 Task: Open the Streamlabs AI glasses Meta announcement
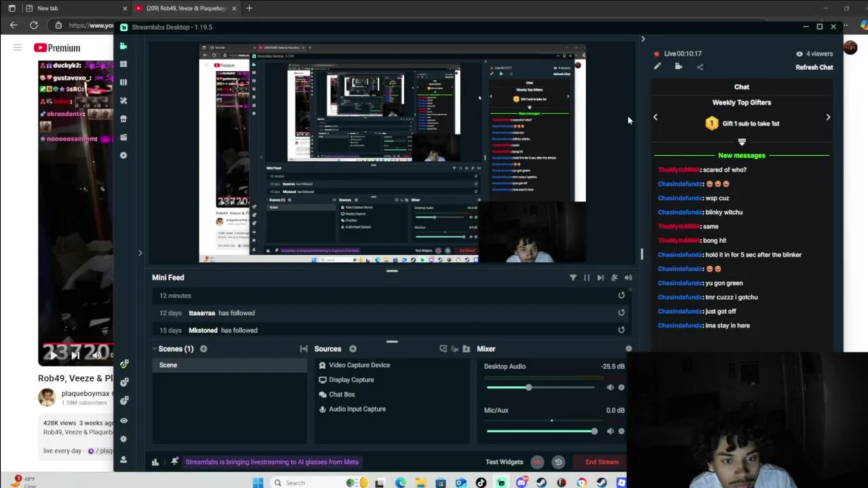point(272,462)
